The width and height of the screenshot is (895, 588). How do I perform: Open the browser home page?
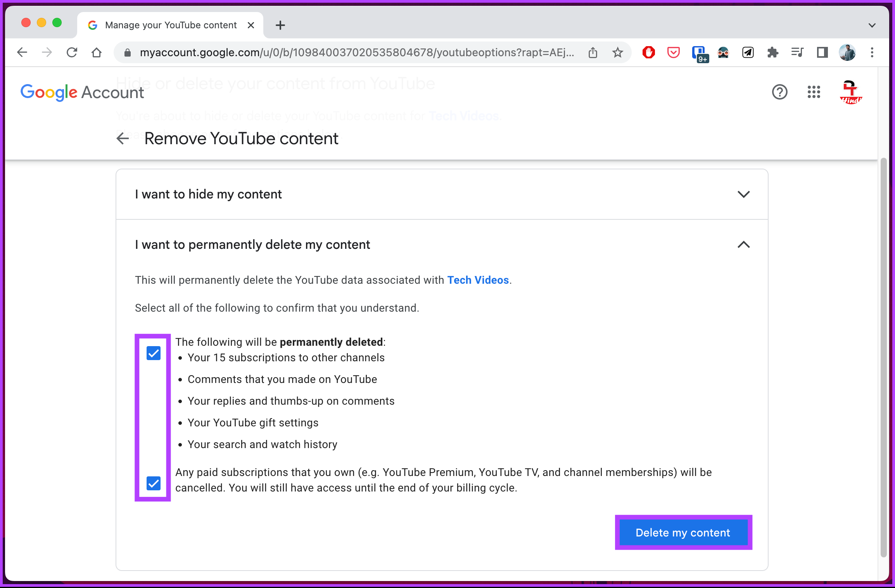[x=97, y=52]
